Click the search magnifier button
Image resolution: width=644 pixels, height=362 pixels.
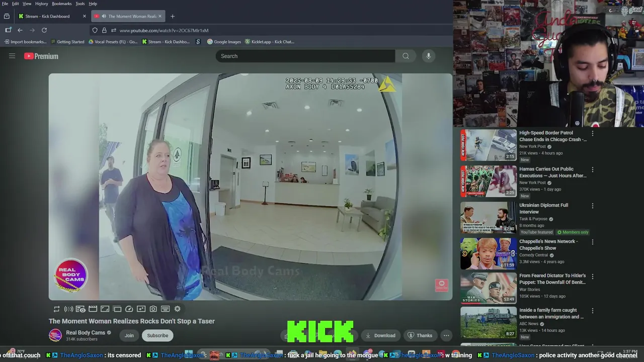[406, 56]
